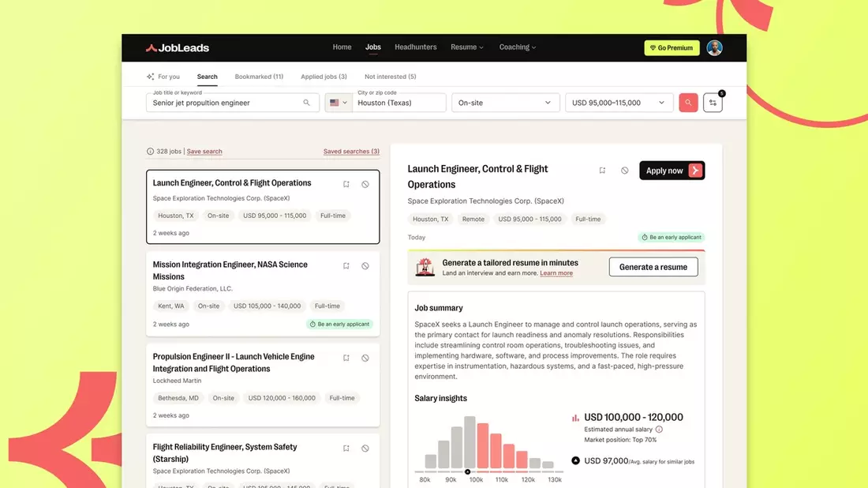
Task: Click the info icon beside 328 jobs
Action: [x=150, y=152]
